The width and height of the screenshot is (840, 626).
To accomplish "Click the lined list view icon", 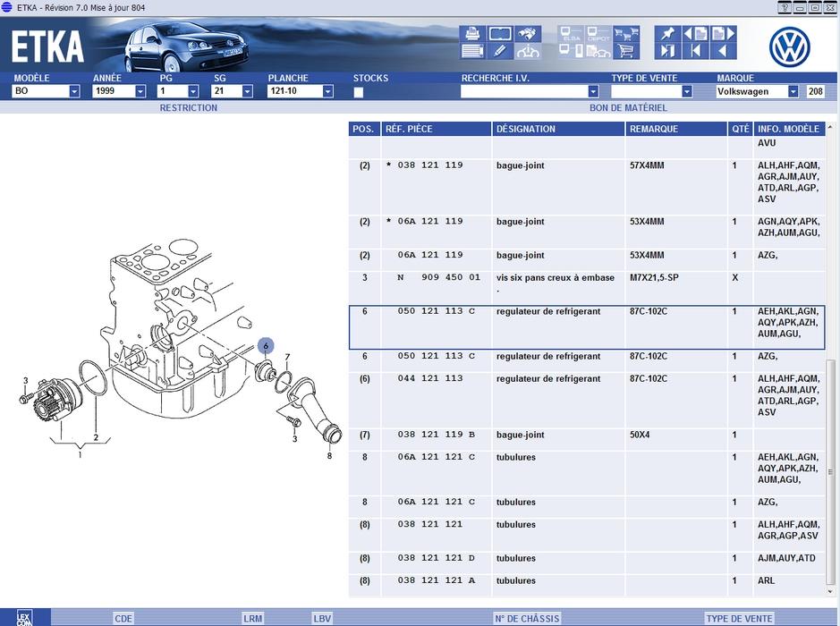I will [x=472, y=51].
